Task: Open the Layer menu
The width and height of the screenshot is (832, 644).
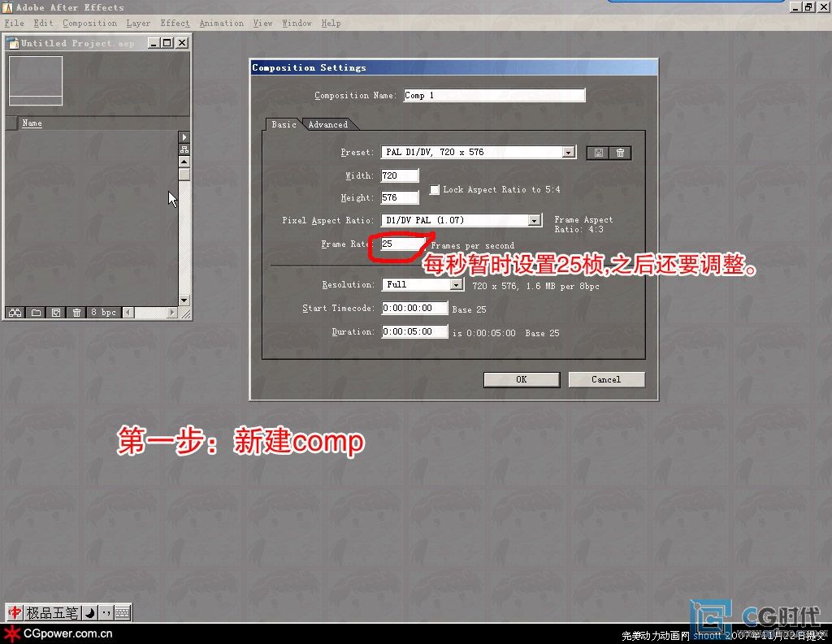Action: 138,23
